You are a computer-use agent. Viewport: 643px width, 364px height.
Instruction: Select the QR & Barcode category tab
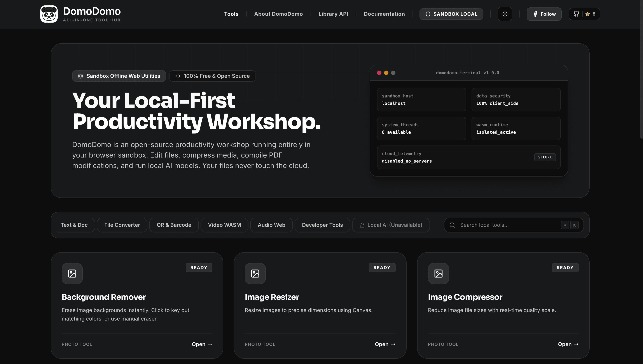click(174, 225)
